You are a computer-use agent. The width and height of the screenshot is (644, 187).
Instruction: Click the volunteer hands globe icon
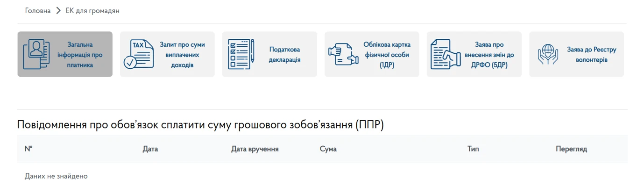(548, 54)
